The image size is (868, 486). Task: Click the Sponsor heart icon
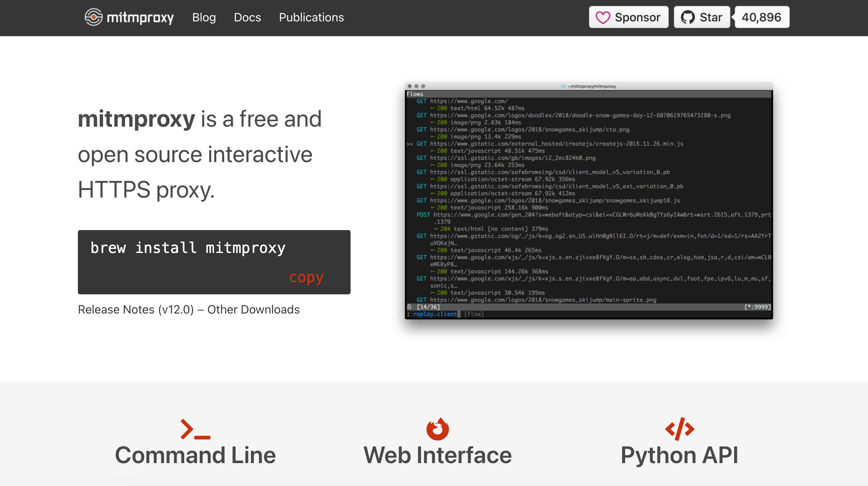click(603, 17)
